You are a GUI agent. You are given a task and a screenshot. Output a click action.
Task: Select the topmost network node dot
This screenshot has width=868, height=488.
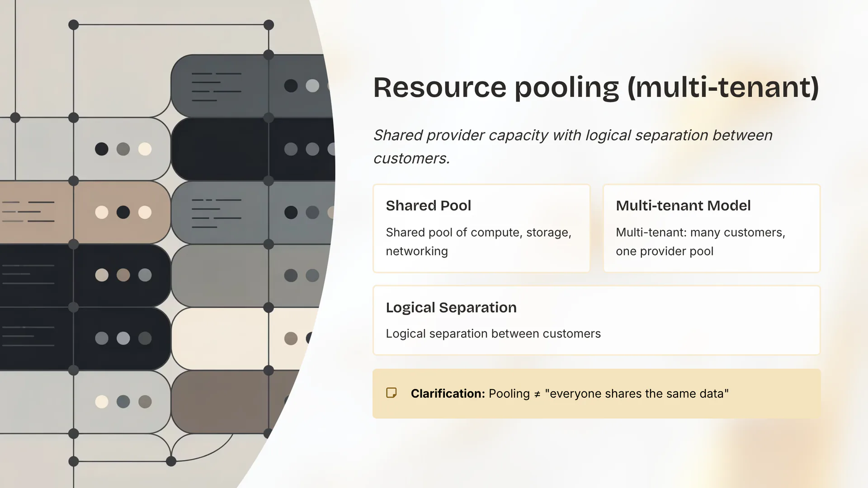coord(73,25)
